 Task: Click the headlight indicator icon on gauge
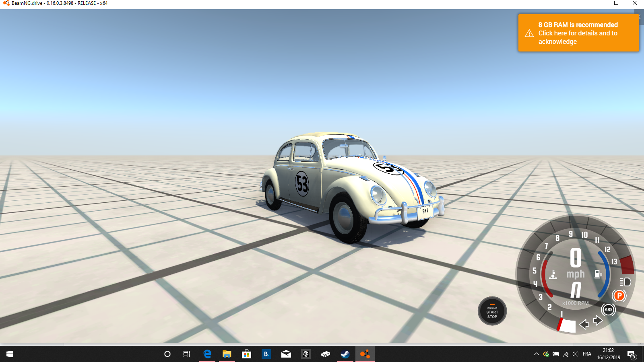click(625, 282)
